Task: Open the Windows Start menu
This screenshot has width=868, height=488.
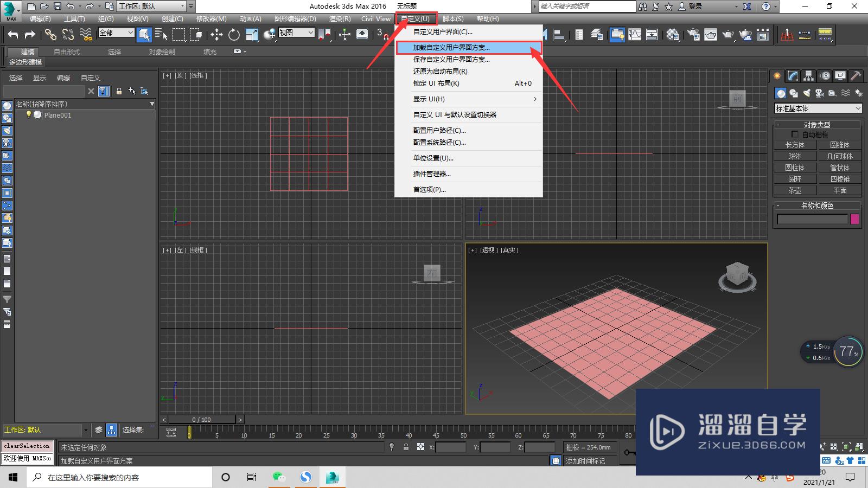Action: pyautogui.click(x=13, y=477)
